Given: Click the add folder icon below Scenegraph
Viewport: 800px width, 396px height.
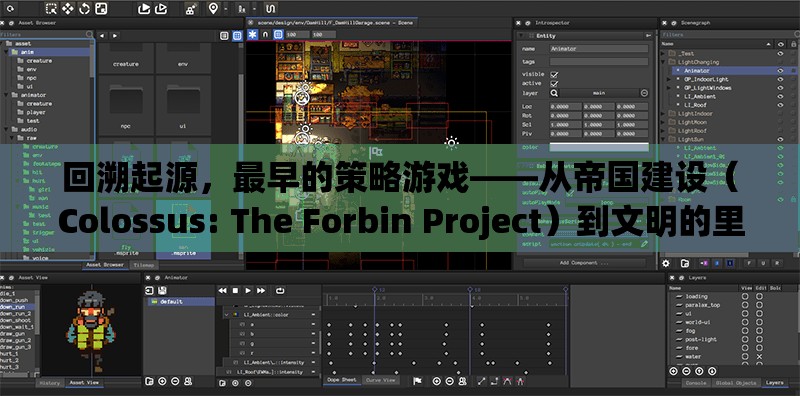Looking at the screenshot, I should point(685,263).
